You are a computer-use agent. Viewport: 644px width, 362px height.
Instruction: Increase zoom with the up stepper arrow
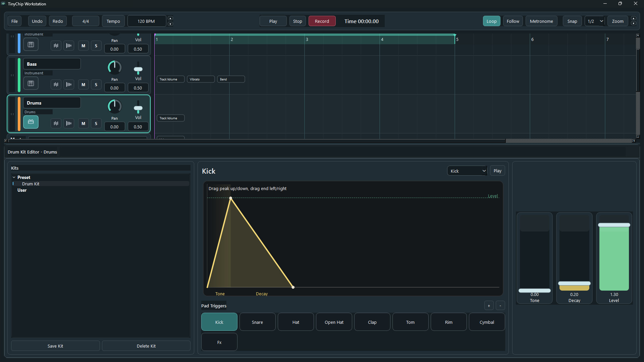pos(633,18)
